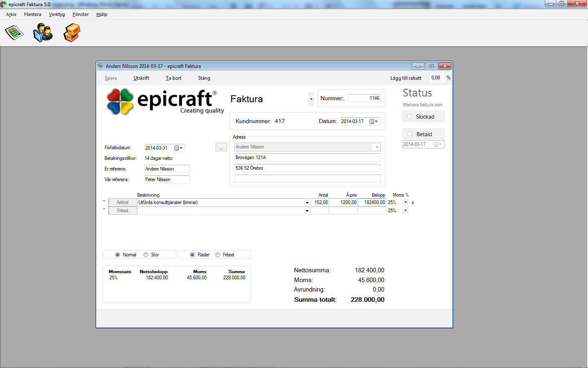Viewport: 588px width, 368px height.
Task: Open the customer register toolbar icon
Action: click(42, 32)
